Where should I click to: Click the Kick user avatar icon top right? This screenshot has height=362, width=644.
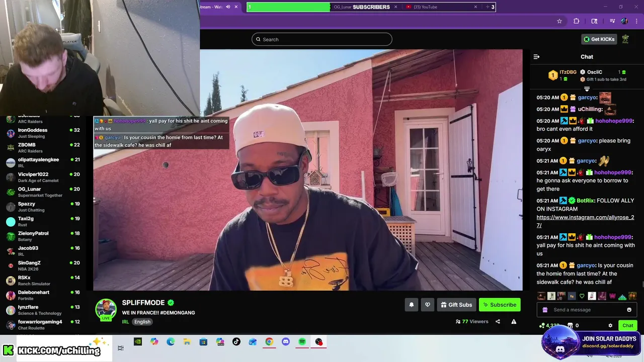[x=625, y=39]
